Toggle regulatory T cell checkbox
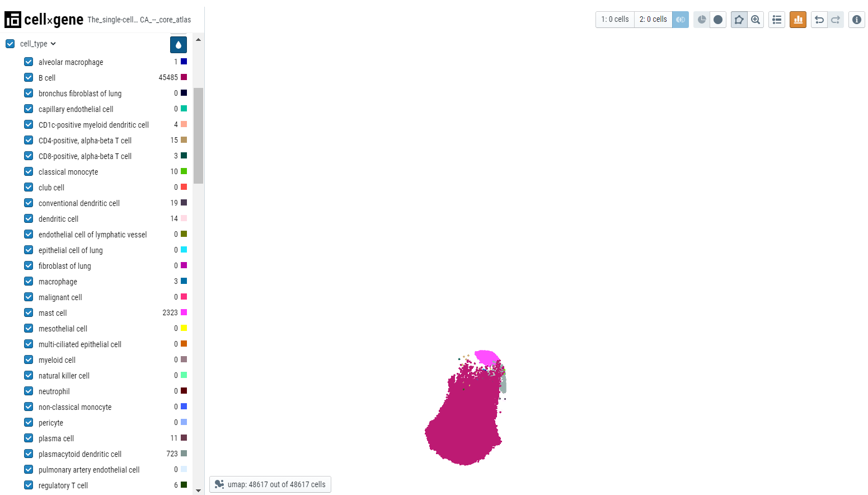Viewport: 868px width, 495px height. click(29, 485)
